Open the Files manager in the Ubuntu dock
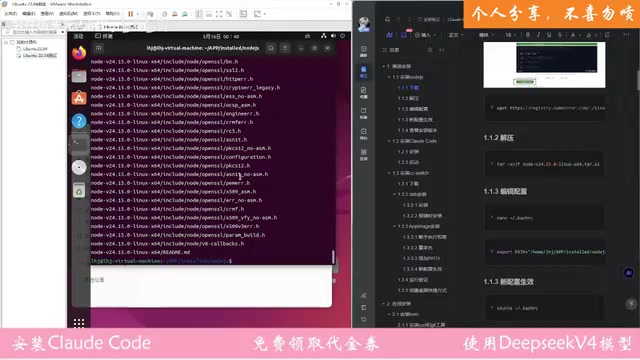This screenshot has height=360, width=640. pyautogui.click(x=79, y=76)
